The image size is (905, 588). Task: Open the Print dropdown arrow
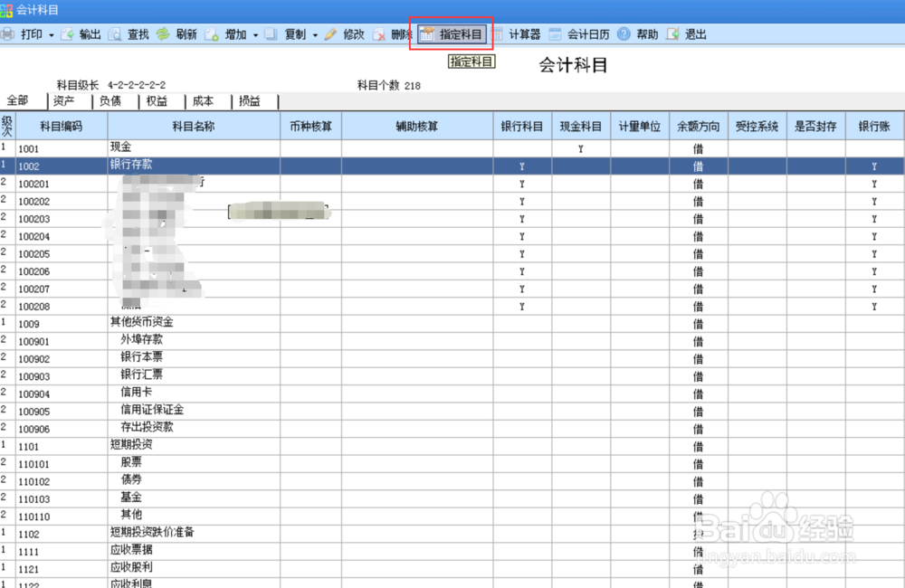52,35
